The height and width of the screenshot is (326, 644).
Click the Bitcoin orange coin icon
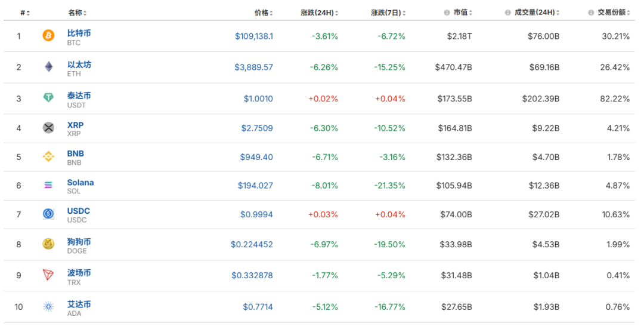click(48, 36)
